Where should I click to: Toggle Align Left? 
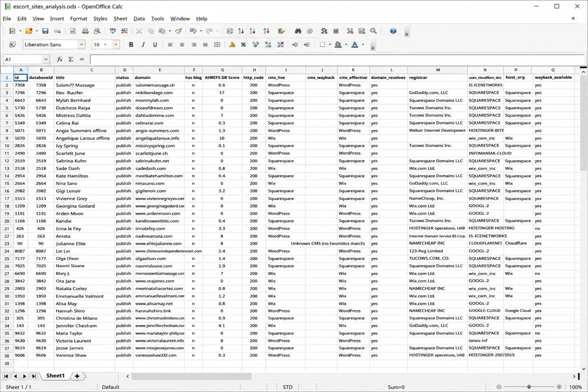(171, 45)
